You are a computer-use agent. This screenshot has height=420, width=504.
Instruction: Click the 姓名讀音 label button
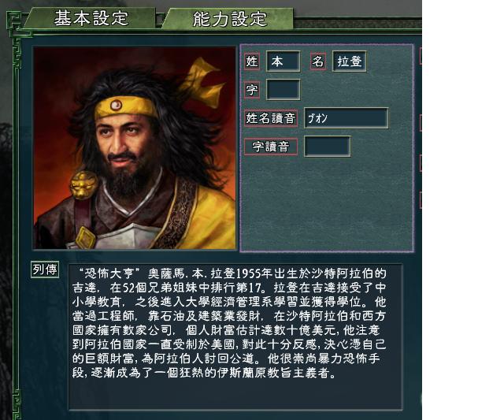(271, 118)
